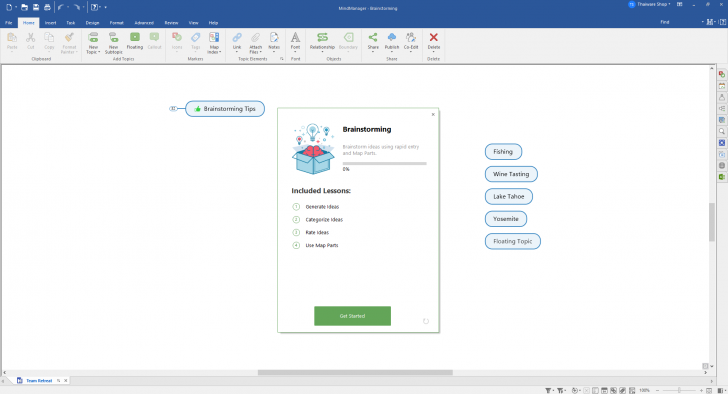Switch to the Insert ribbon tab
728x394 pixels.
[x=50, y=23]
